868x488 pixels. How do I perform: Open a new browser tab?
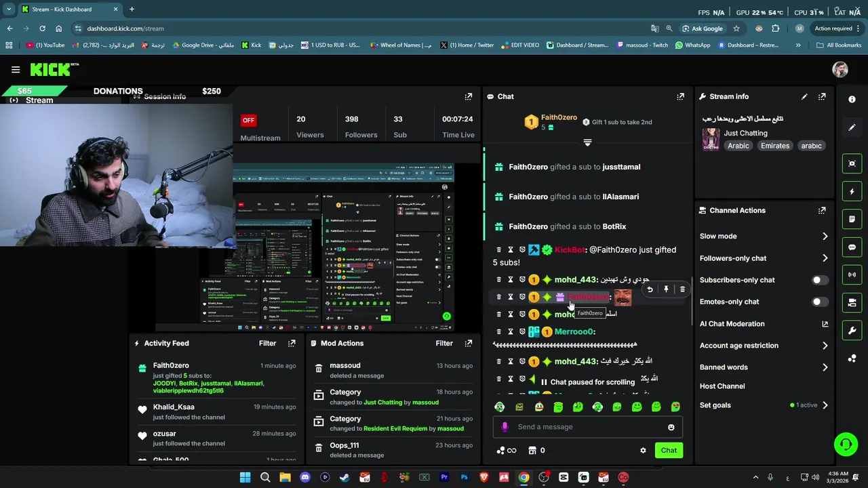pyautogui.click(x=132, y=9)
